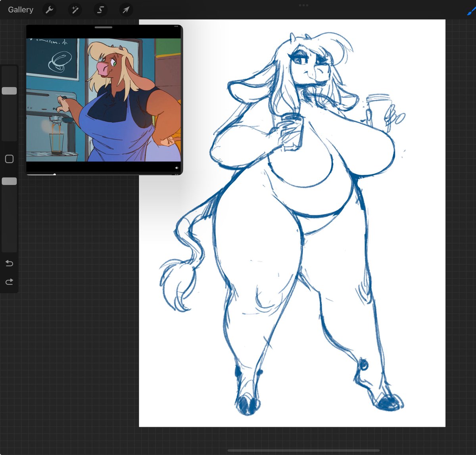Undo the last brush stroke
476x455 pixels.
9,263
